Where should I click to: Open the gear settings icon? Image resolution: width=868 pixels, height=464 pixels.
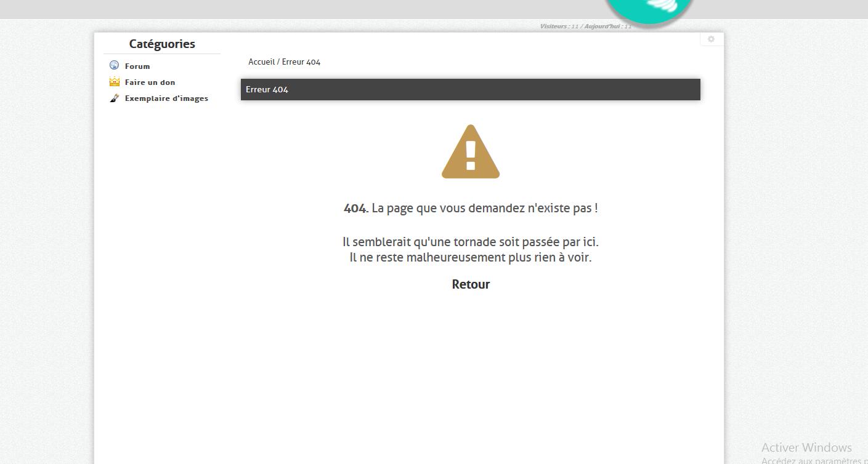(711, 39)
